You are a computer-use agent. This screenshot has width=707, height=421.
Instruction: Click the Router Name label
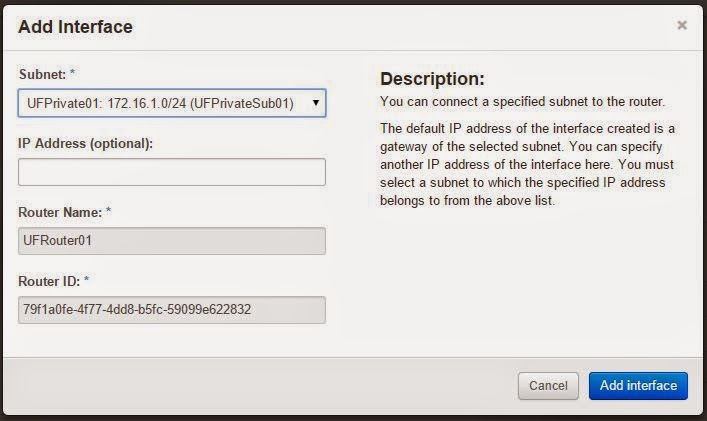pos(60,212)
